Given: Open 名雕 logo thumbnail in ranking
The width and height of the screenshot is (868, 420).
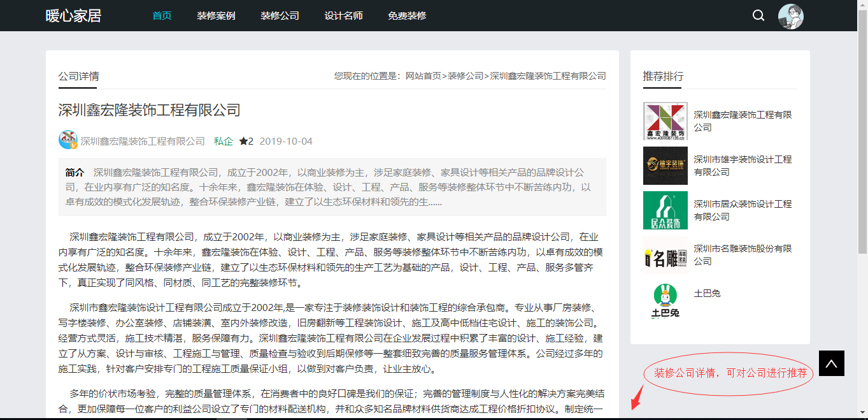Looking at the screenshot, I should 665,255.
